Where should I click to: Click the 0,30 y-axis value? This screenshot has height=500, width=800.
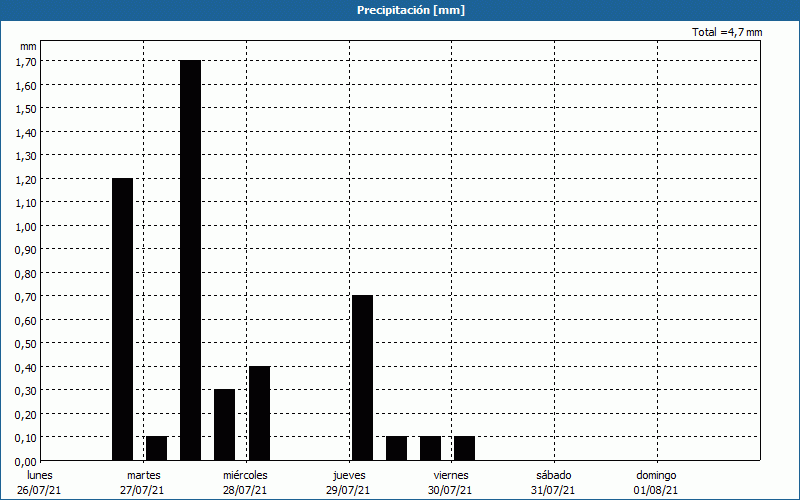click(x=26, y=391)
